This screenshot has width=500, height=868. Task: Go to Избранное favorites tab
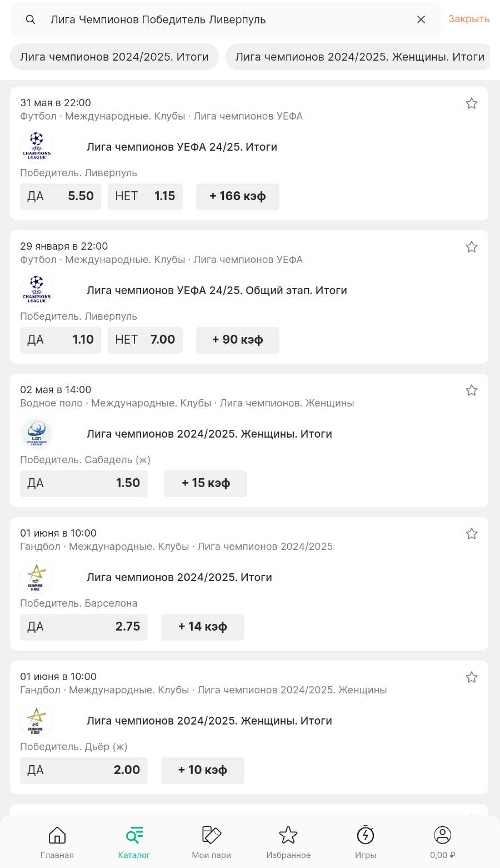coord(288,841)
